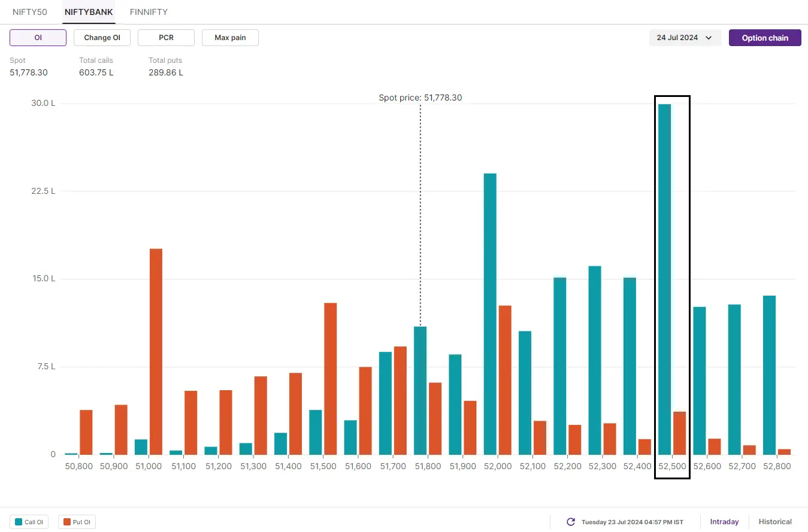Click the 52,300 call OI bar

(595, 360)
